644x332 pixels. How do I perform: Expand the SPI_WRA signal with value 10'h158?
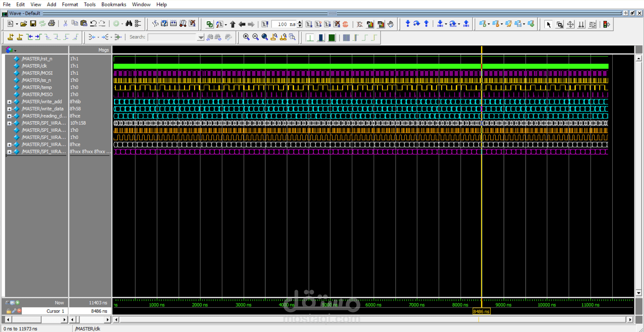[x=9, y=123]
